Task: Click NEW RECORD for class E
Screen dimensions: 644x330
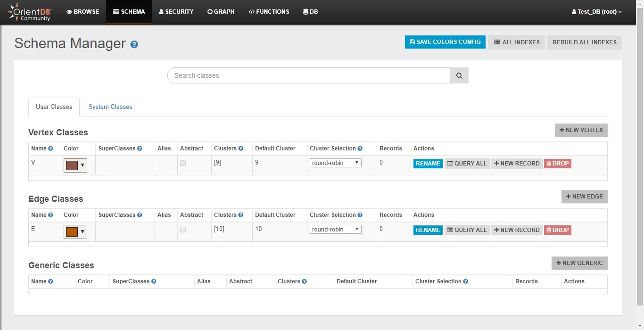Action: 517,230
